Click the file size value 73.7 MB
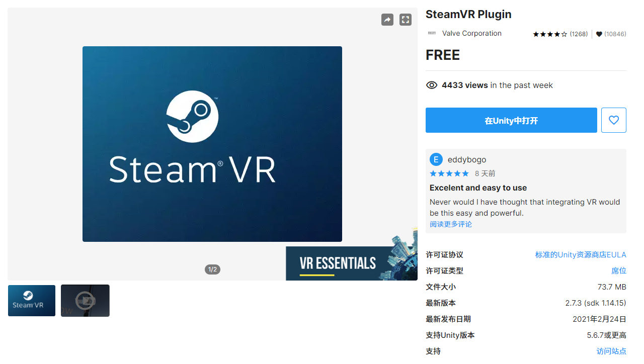644x364 pixels. point(612,287)
